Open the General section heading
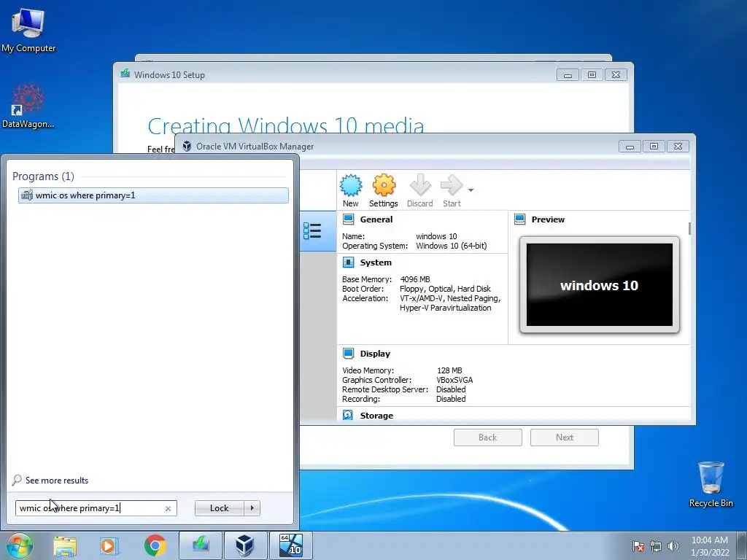Viewport: 747px width, 560px height. coord(376,219)
